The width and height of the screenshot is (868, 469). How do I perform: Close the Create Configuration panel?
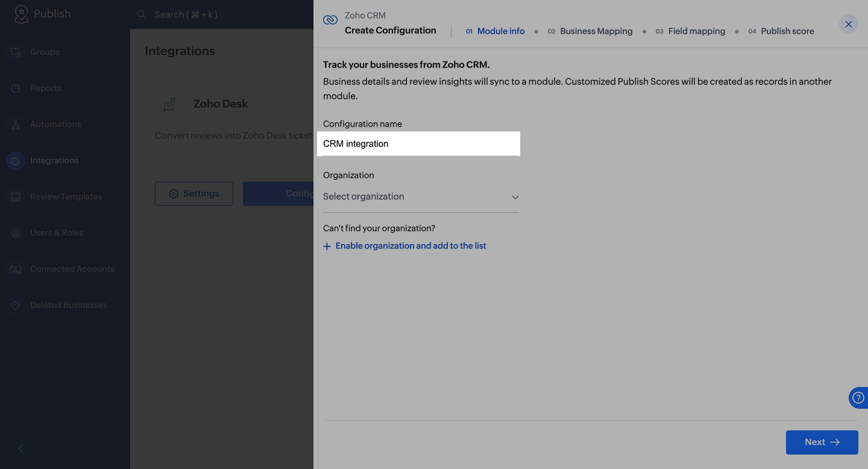pyautogui.click(x=849, y=24)
